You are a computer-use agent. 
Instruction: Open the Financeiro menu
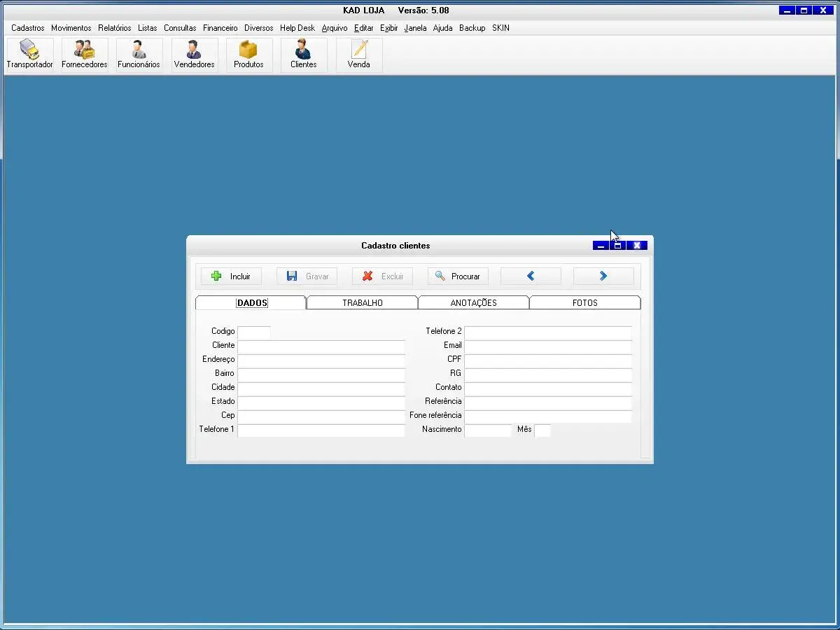(x=220, y=28)
